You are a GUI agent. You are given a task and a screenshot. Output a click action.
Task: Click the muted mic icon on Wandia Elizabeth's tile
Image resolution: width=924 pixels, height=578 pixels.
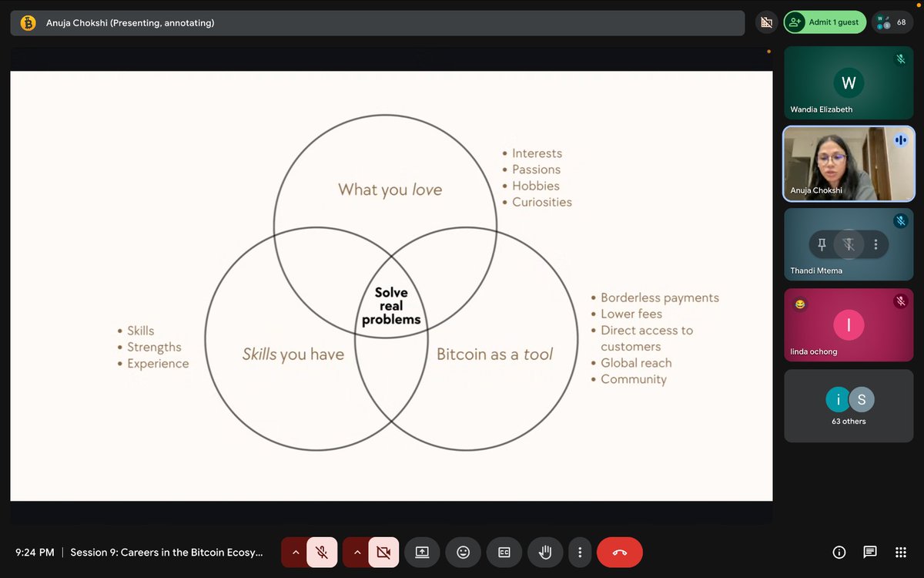(900, 59)
